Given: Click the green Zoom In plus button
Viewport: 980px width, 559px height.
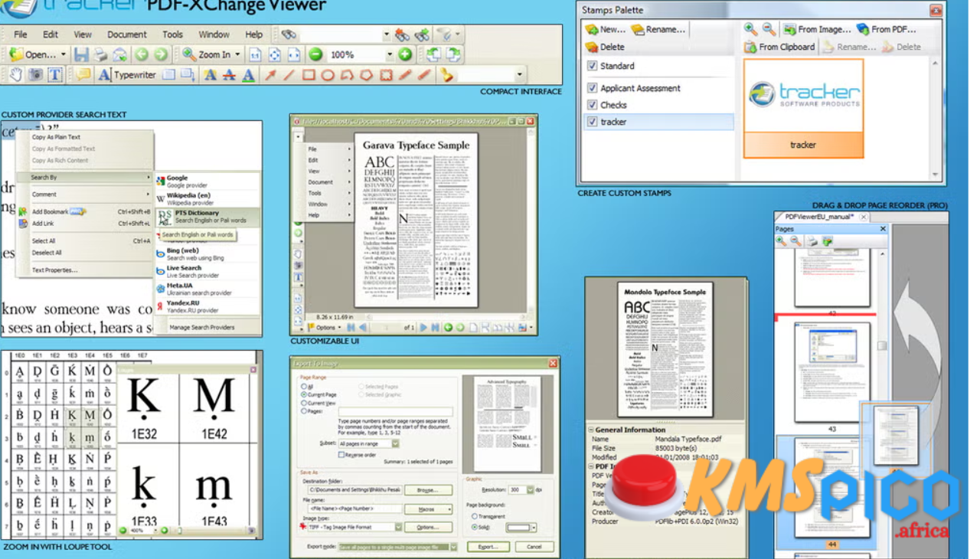Looking at the screenshot, I should click(x=406, y=54).
